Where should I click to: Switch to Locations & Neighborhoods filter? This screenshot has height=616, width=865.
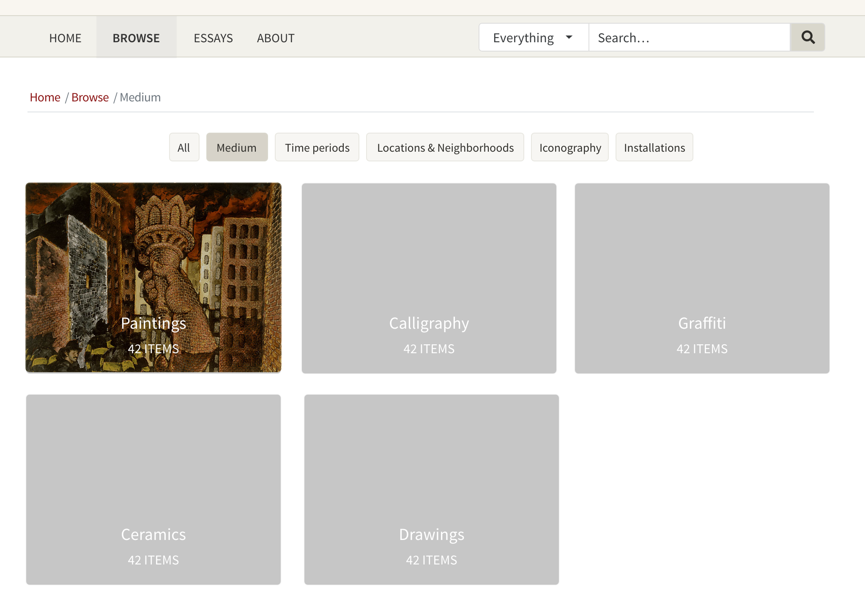tap(445, 147)
